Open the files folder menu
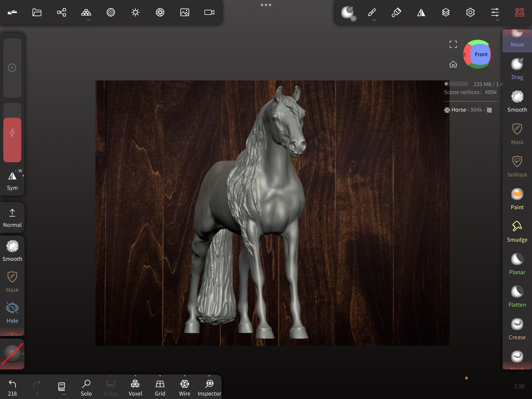532x399 pixels. [x=37, y=13]
